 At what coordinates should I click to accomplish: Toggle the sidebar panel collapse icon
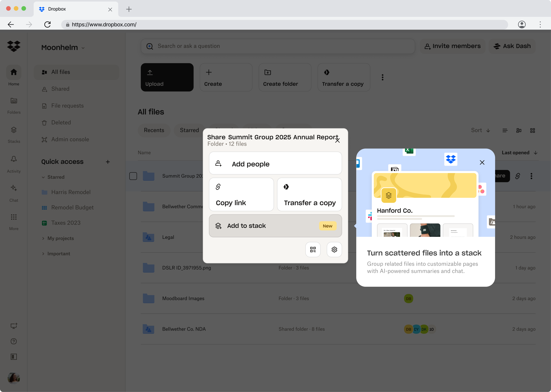pos(14,357)
